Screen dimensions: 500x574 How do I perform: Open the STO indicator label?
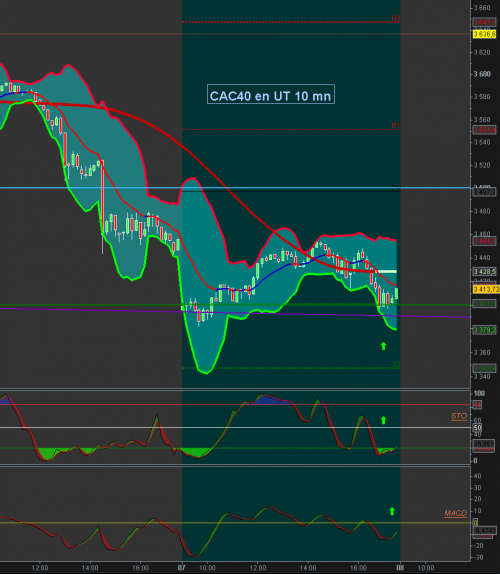pos(459,416)
